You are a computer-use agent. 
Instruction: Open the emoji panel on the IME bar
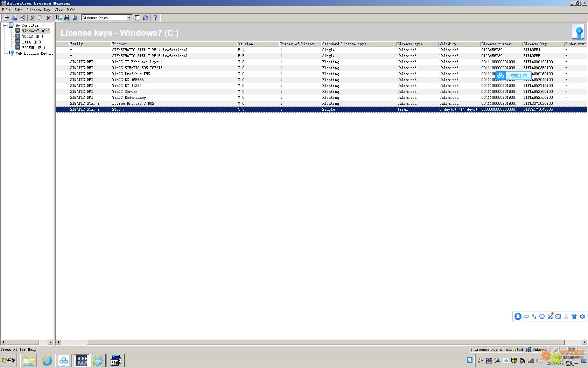[x=542, y=316]
